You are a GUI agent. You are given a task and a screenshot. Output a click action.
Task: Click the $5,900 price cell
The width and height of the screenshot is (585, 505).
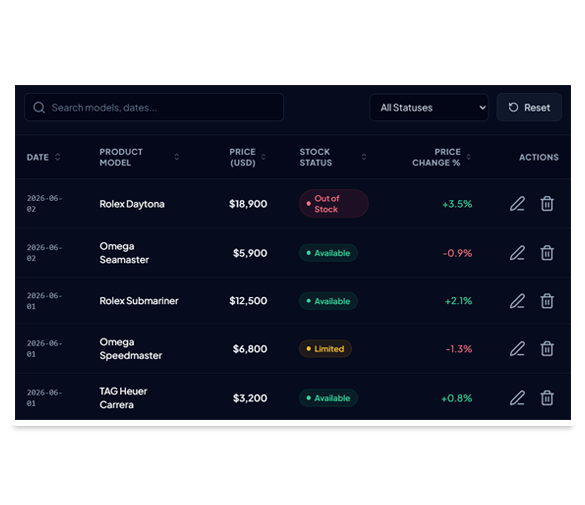[250, 253]
